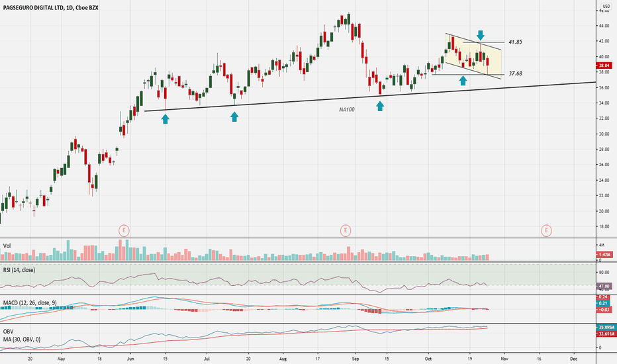Open the USD currency selector
The width and height of the screenshot is (617, 364).
[x=606, y=7]
